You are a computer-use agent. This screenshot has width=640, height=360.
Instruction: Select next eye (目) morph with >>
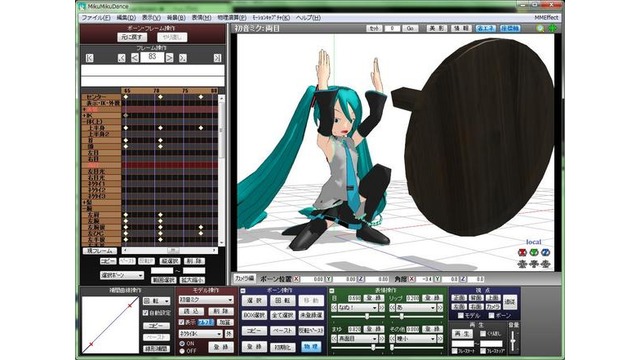click(x=382, y=308)
